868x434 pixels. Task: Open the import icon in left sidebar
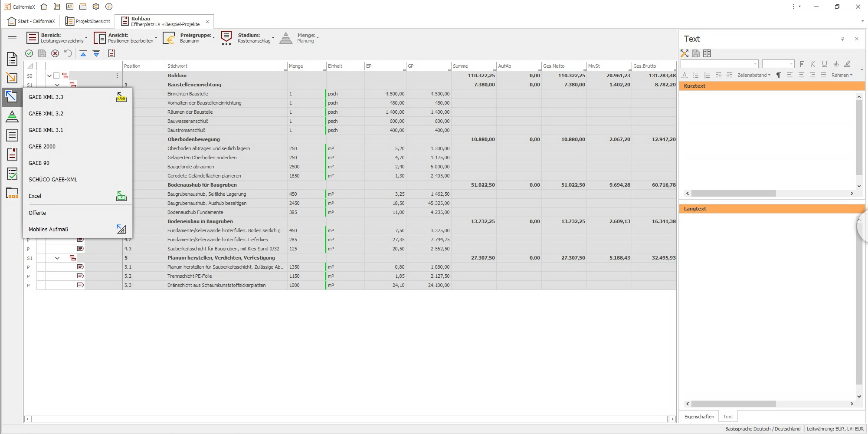(x=12, y=78)
